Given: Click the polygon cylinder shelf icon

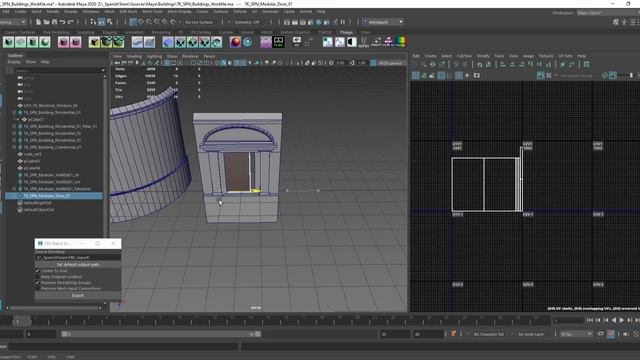Looking at the screenshot, I should click(33, 42).
